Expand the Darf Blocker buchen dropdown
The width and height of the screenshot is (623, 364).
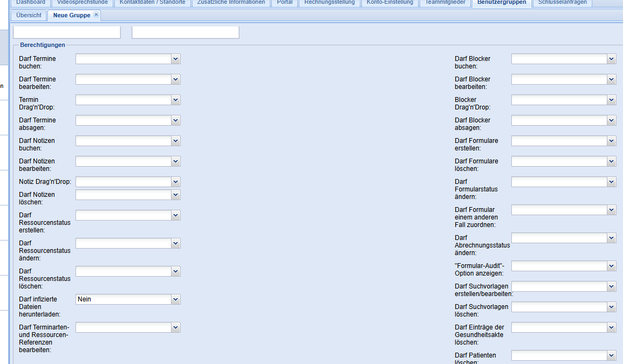(x=611, y=59)
